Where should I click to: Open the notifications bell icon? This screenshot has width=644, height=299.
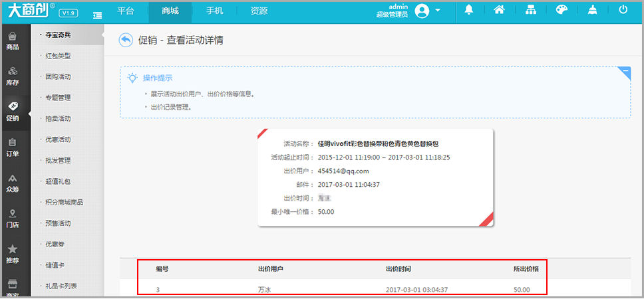coord(469,11)
